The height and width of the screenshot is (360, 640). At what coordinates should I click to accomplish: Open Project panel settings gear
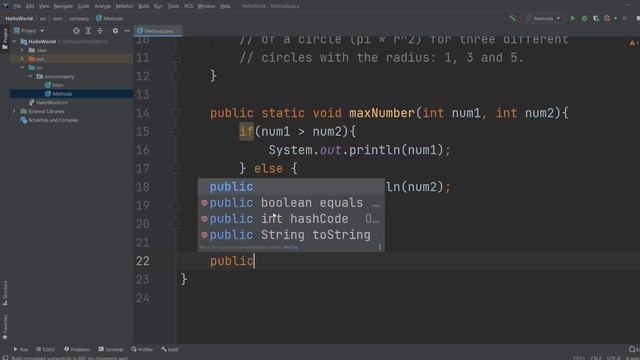(x=115, y=31)
